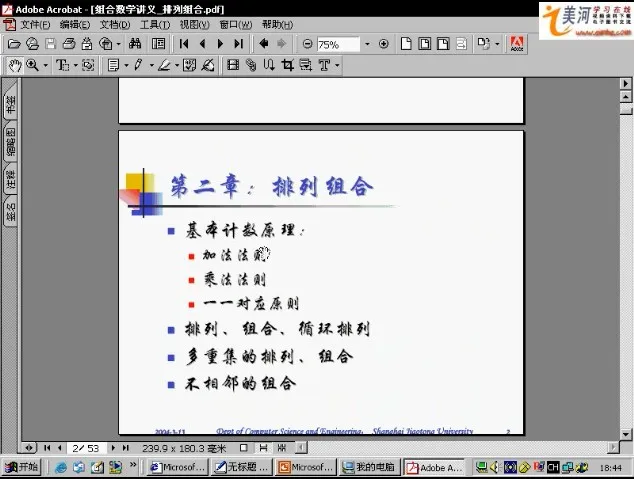Toggle the navigation pane icon
The height and width of the screenshot is (479, 634).
pyautogui.click(x=158, y=44)
